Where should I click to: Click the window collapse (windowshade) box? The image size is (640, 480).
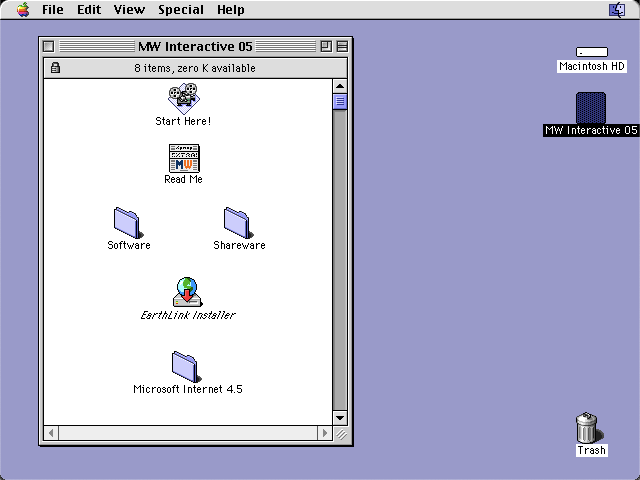pyautogui.click(x=342, y=46)
